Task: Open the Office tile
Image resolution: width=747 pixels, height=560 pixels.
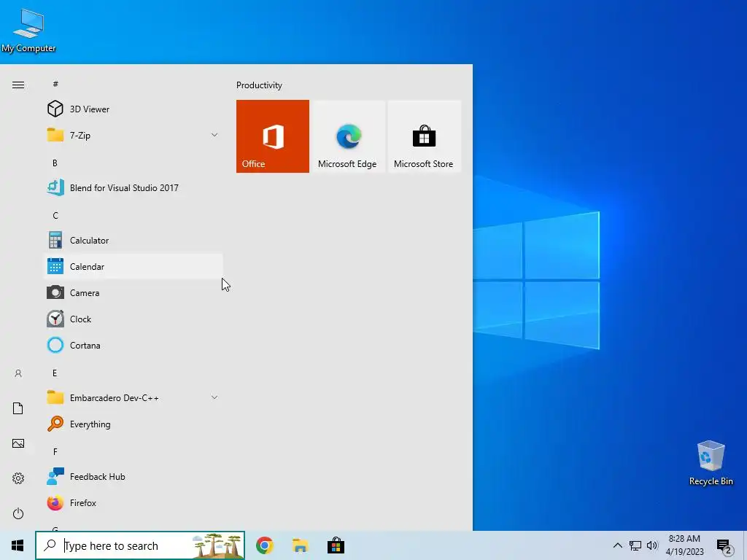Action: pos(273,136)
